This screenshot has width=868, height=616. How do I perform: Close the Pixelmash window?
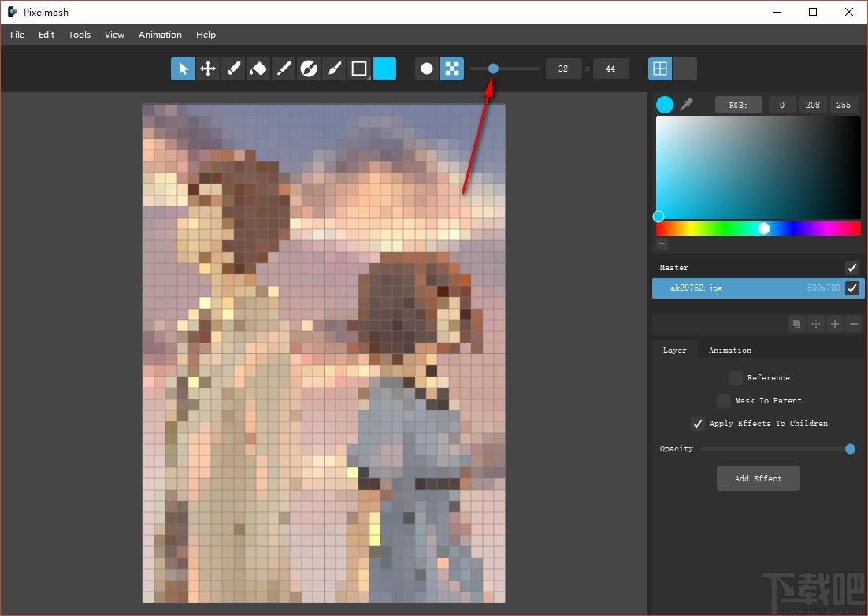tap(848, 12)
